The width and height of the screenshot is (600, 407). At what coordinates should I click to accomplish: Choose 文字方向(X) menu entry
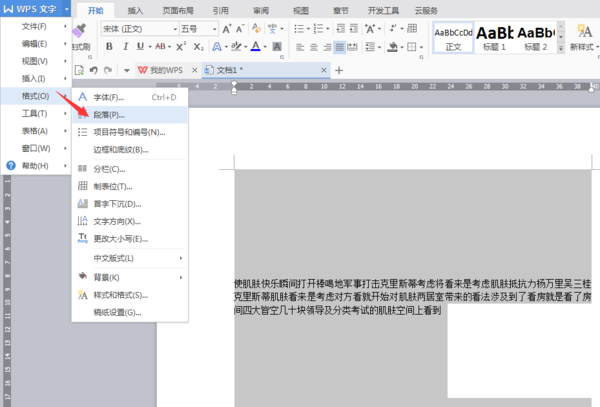[130, 221]
